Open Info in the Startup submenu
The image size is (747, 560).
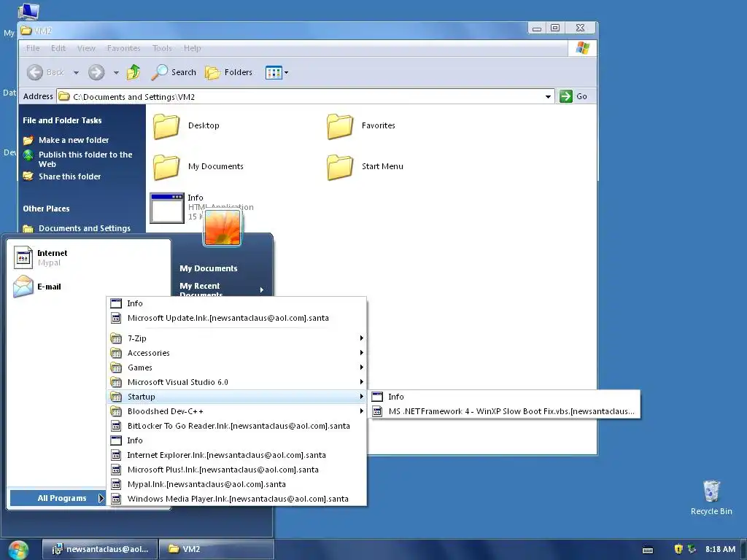click(x=505, y=397)
